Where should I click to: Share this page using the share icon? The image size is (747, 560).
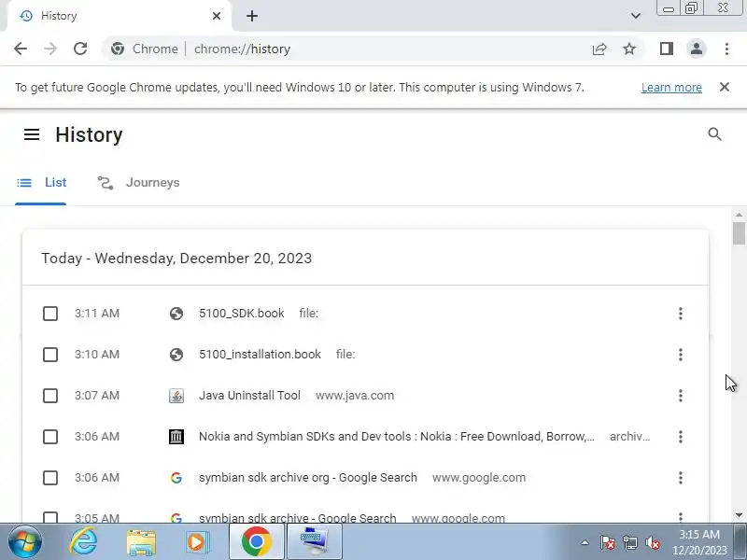[599, 49]
